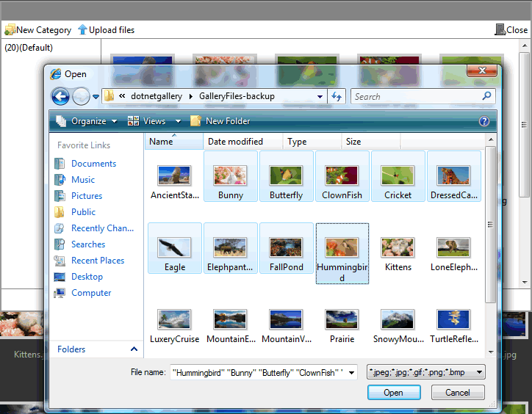Expand the Folders pane chevron

pos(134,349)
